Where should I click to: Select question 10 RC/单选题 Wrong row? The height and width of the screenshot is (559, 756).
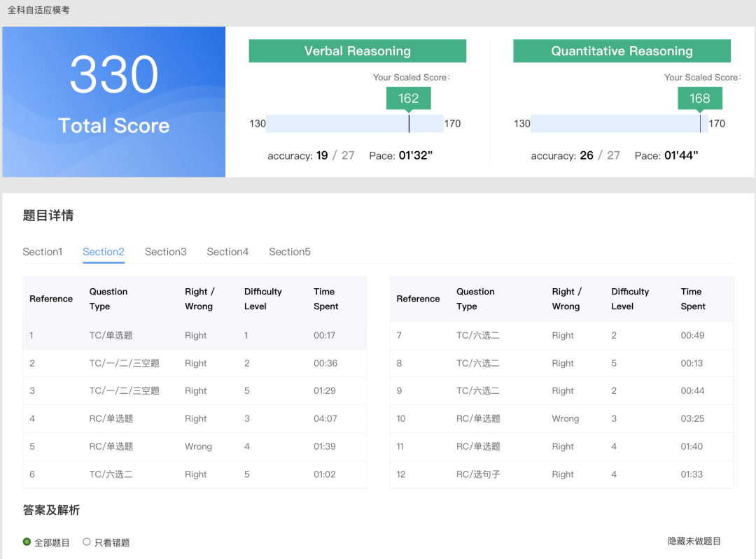pyautogui.click(x=561, y=419)
